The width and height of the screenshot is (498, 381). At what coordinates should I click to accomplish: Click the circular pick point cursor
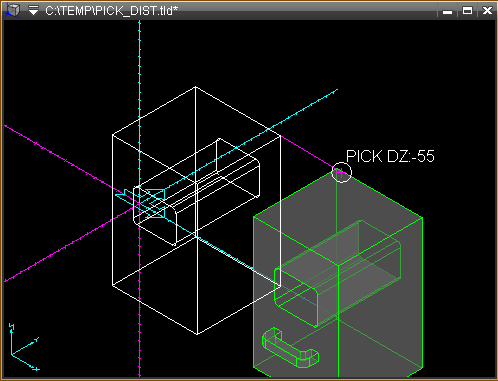[x=342, y=172]
